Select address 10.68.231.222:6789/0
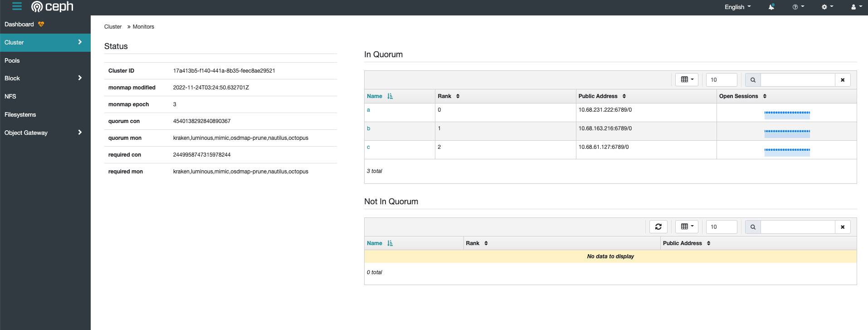The height and width of the screenshot is (330, 868). click(605, 110)
